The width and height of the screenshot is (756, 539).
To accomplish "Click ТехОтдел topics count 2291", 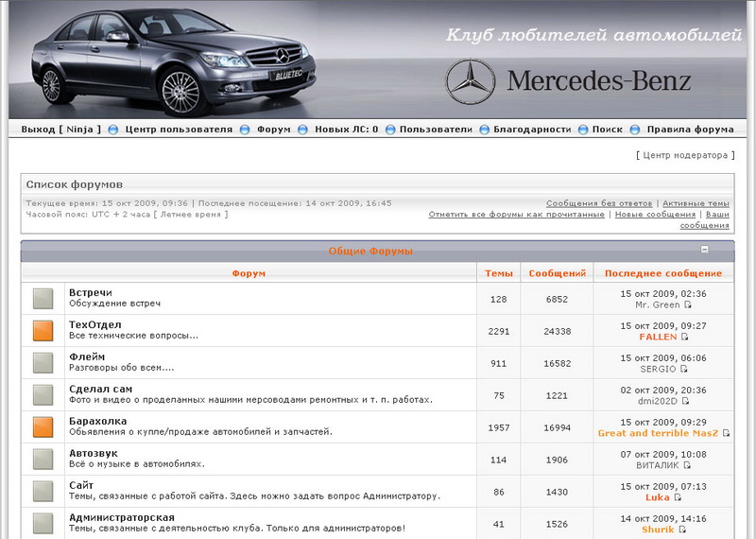I will 499,331.
